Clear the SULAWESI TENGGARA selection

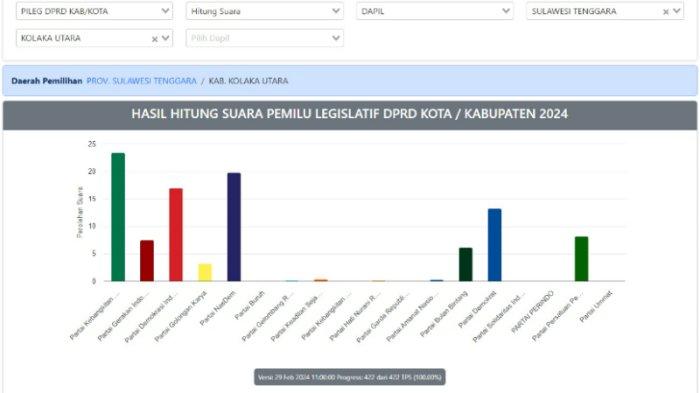(x=666, y=12)
